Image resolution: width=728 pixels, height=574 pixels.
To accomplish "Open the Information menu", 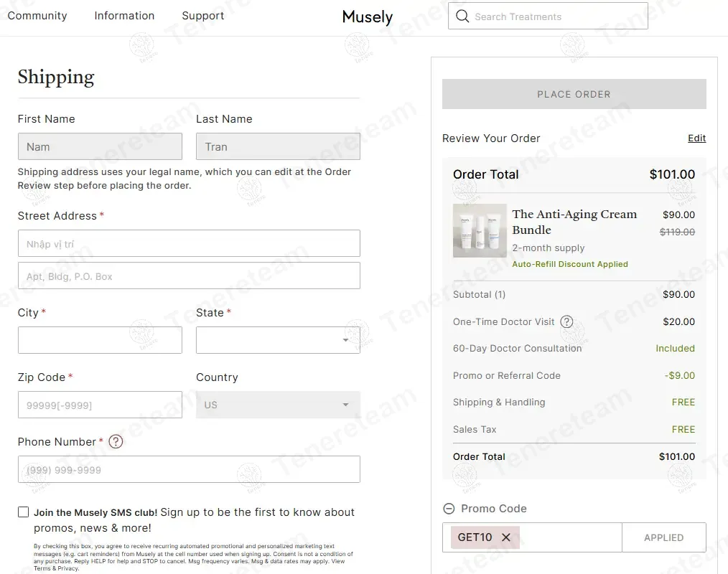I will click(124, 16).
